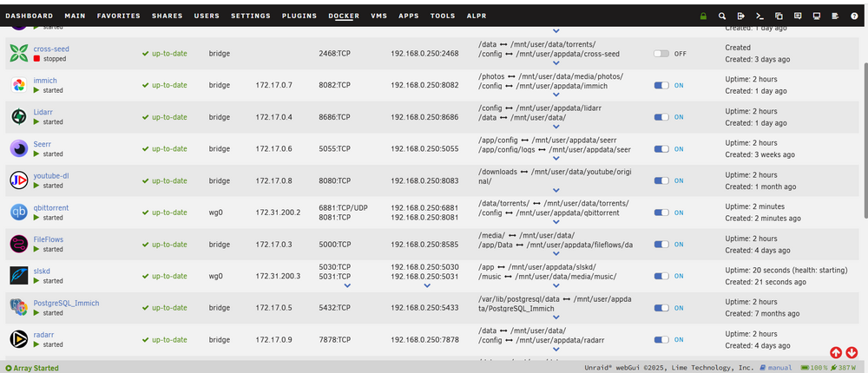This screenshot has height=373, width=868.
Task: Toggle autostart for Lidarr
Action: (x=661, y=117)
